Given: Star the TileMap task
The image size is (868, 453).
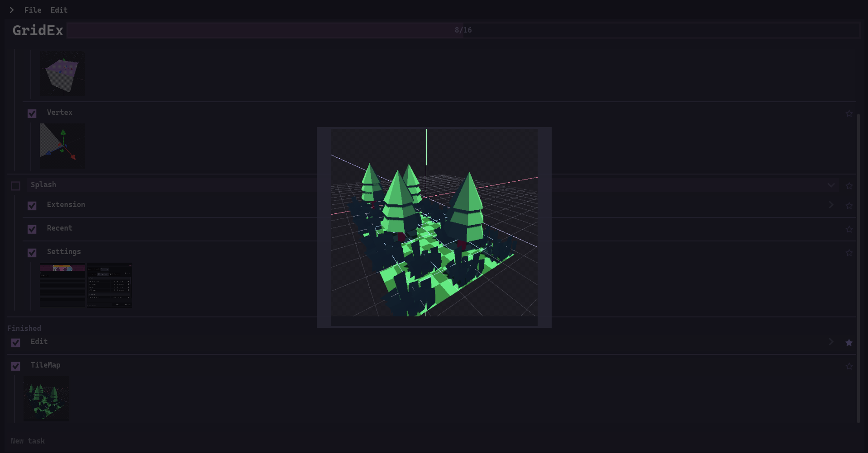Looking at the screenshot, I should 849,366.
